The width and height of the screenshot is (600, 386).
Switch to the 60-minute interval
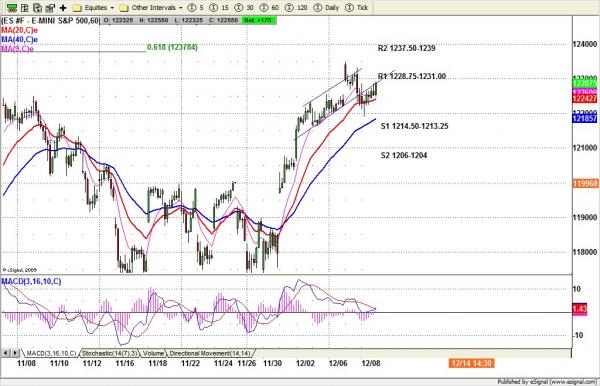(x=270, y=8)
